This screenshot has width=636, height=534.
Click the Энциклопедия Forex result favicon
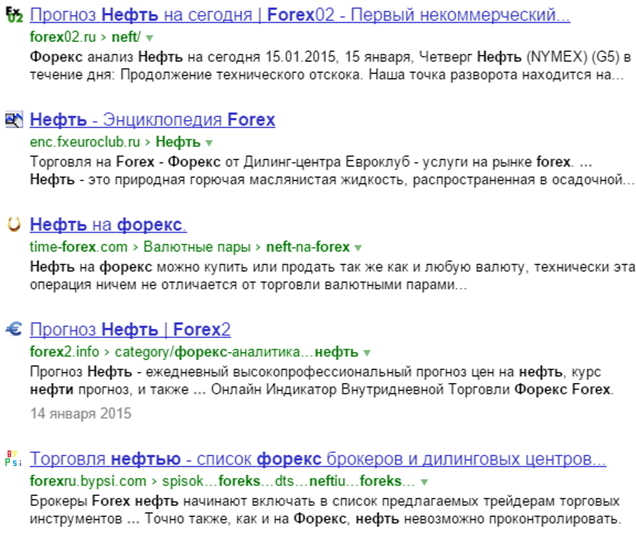tap(14, 119)
